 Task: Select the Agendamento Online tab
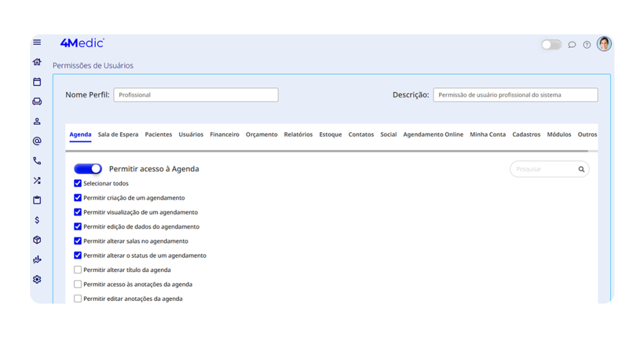point(433,134)
